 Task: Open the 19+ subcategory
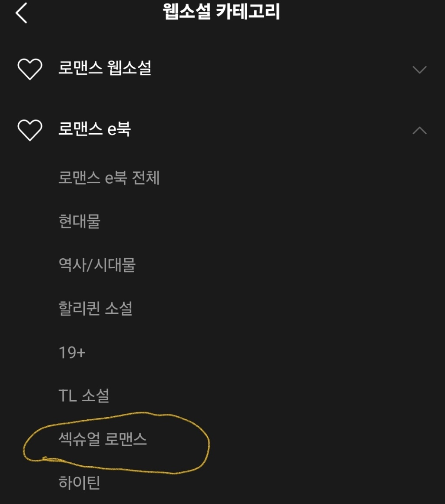point(72,352)
